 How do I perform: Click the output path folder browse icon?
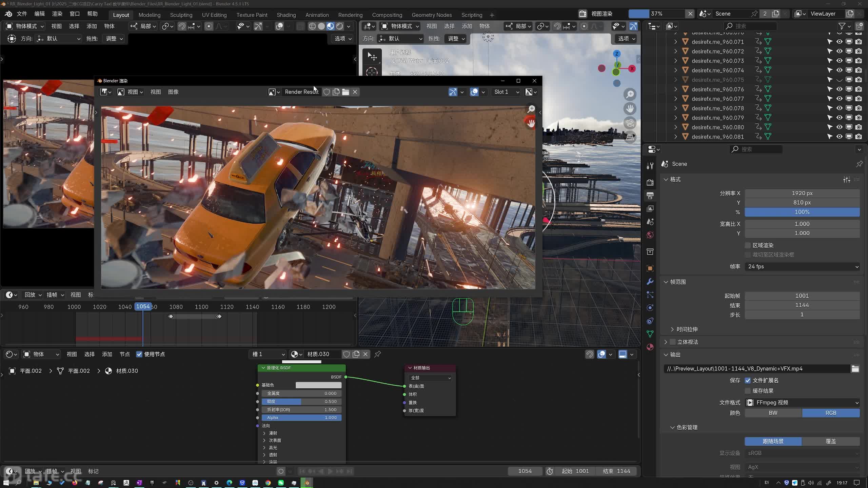[x=855, y=369]
